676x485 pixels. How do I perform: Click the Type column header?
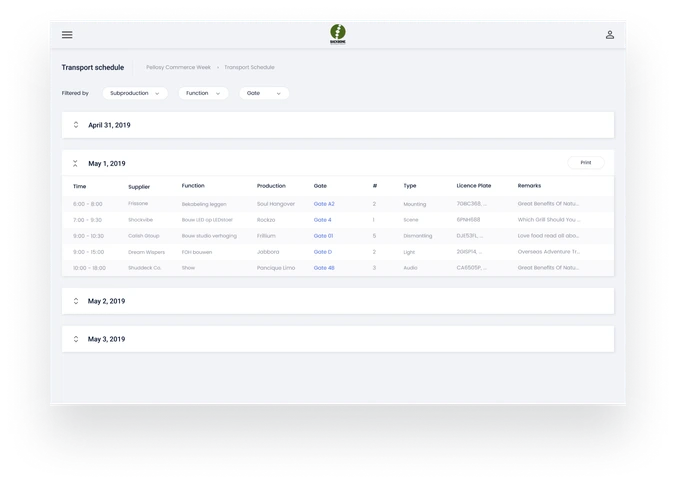tap(410, 186)
